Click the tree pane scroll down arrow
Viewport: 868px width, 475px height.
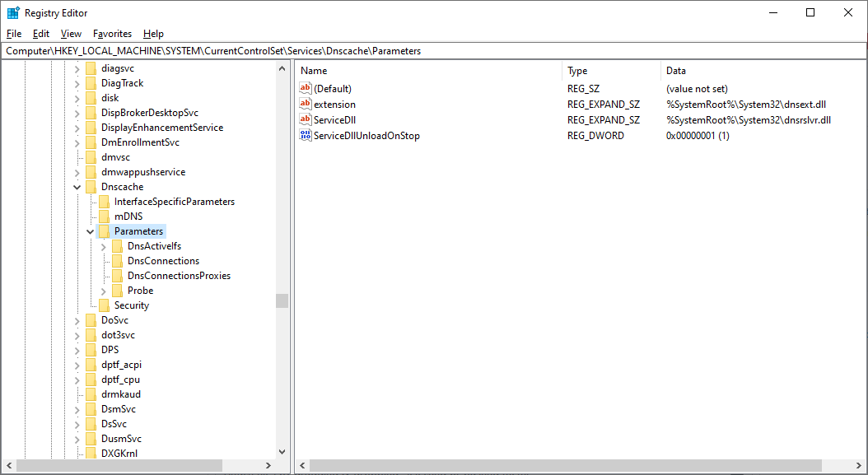point(282,452)
